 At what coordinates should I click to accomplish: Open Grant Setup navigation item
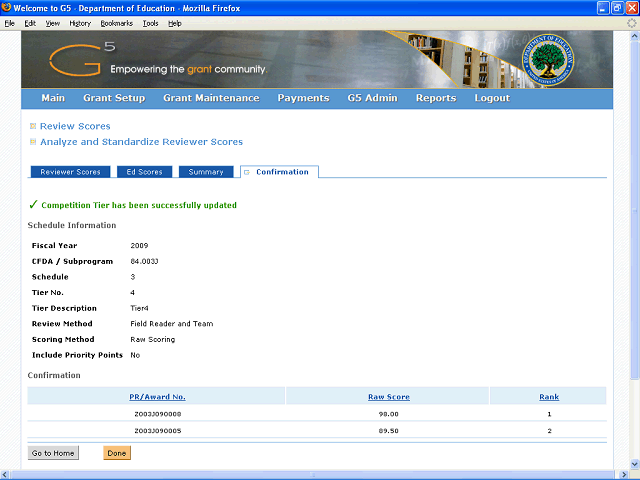pyautogui.click(x=114, y=98)
